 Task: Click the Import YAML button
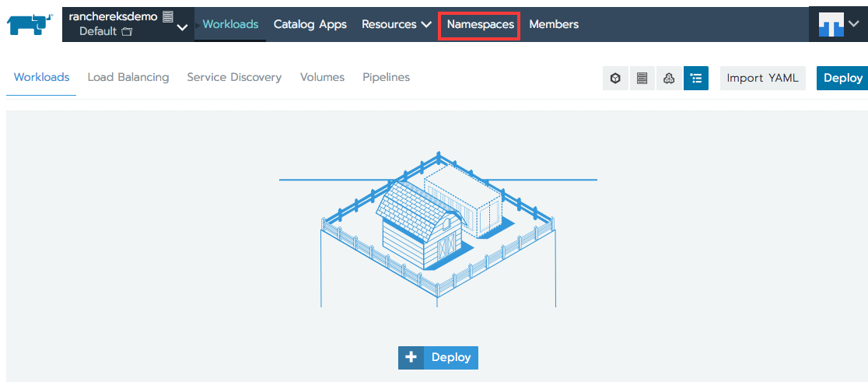(762, 78)
